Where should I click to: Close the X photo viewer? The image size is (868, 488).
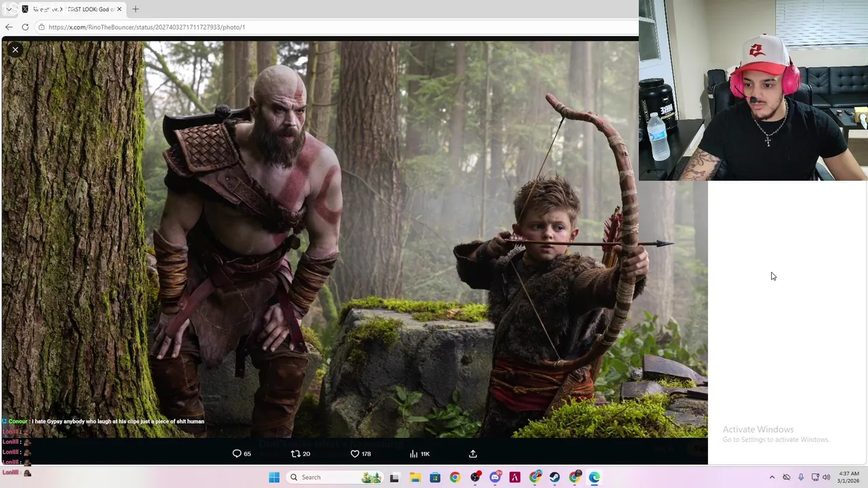(15, 49)
